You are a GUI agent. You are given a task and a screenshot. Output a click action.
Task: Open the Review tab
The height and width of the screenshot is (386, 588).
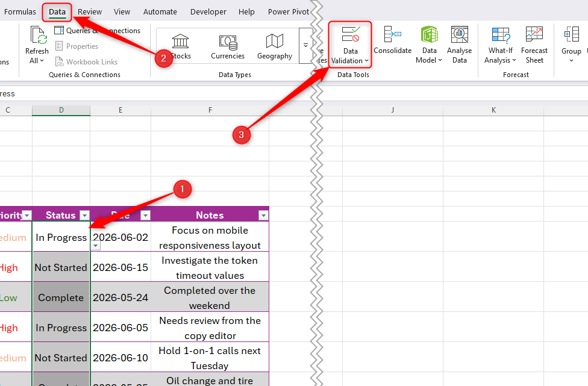click(x=90, y=11)
